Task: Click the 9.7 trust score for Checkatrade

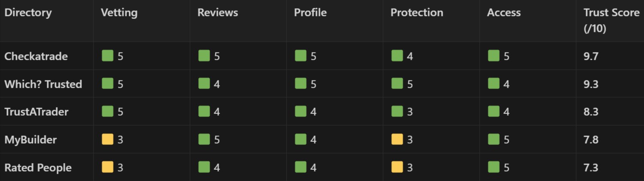Action: coord(591,56)
